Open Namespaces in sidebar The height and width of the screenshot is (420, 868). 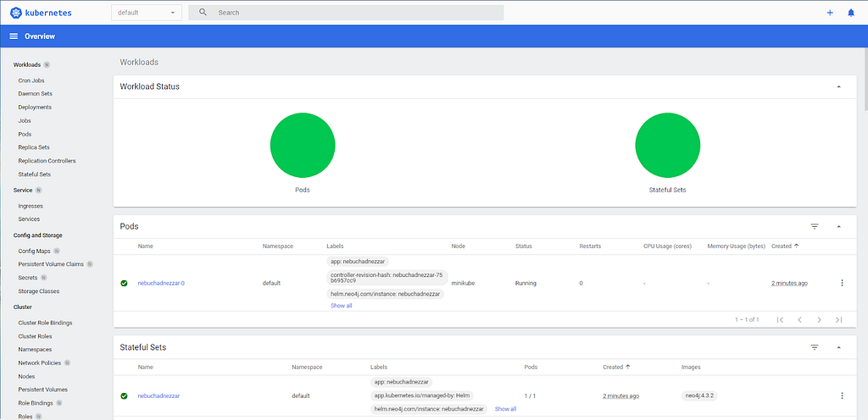click(x=34, y=349)
